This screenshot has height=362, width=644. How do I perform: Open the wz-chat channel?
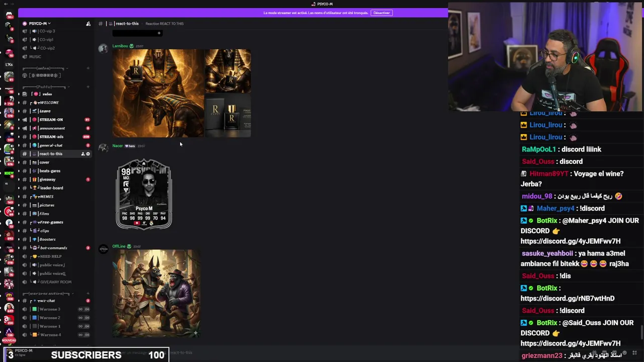55,301
